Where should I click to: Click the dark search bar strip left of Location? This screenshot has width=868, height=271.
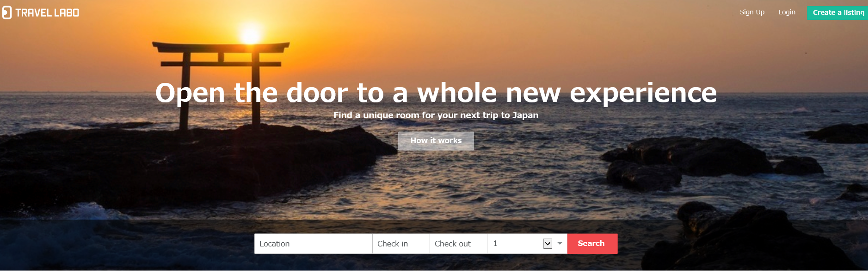pyautogui.click(x=127, y=244)
